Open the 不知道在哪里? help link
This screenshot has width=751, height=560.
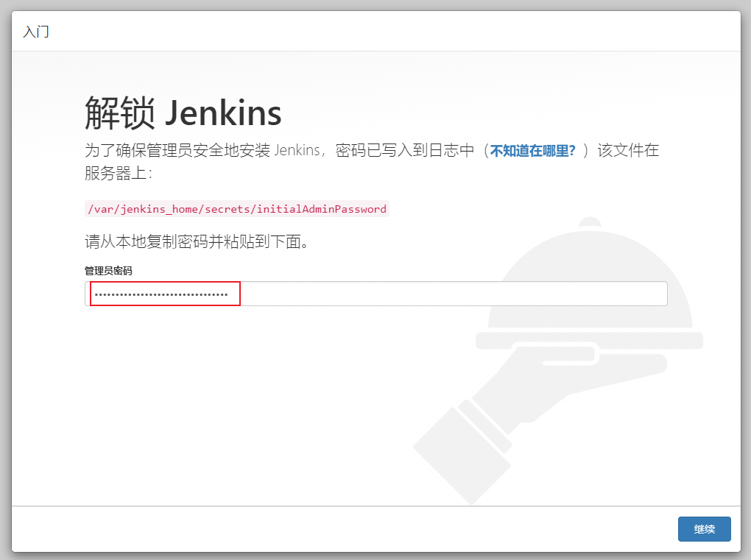[x=532, y=151]
